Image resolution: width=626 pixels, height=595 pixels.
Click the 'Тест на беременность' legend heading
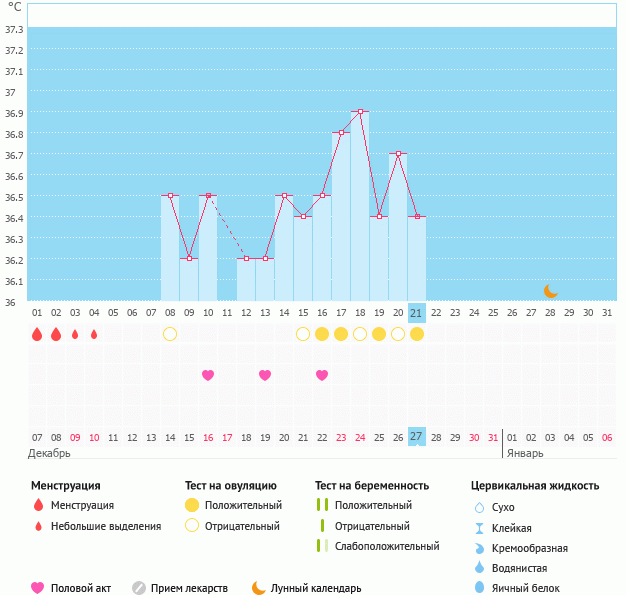[x=371, y=485]
